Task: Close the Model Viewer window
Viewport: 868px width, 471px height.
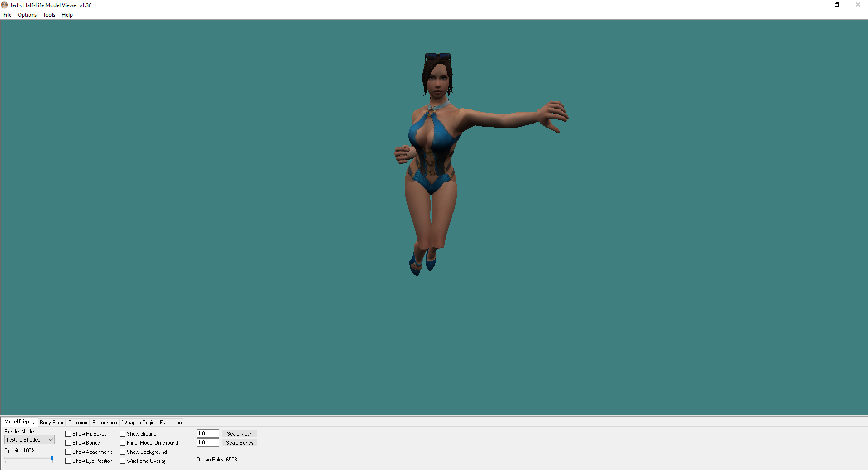Action: (x=858, y=5)
